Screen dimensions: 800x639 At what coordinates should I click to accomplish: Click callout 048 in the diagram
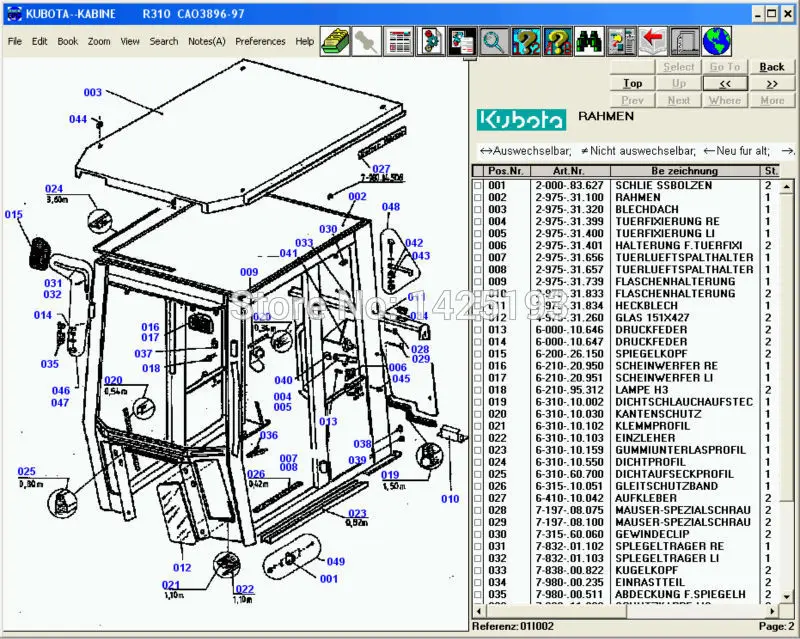click(391, 207)
